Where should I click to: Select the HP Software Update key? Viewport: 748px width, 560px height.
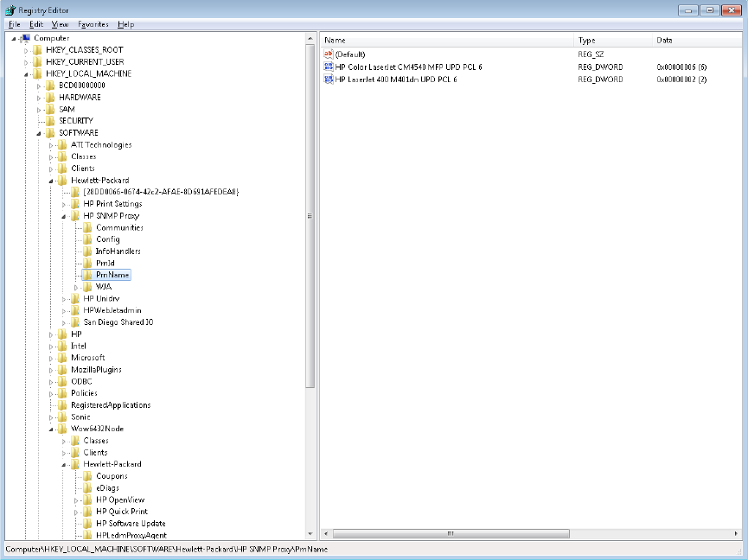pyautogui.click(x=131, y=524)
